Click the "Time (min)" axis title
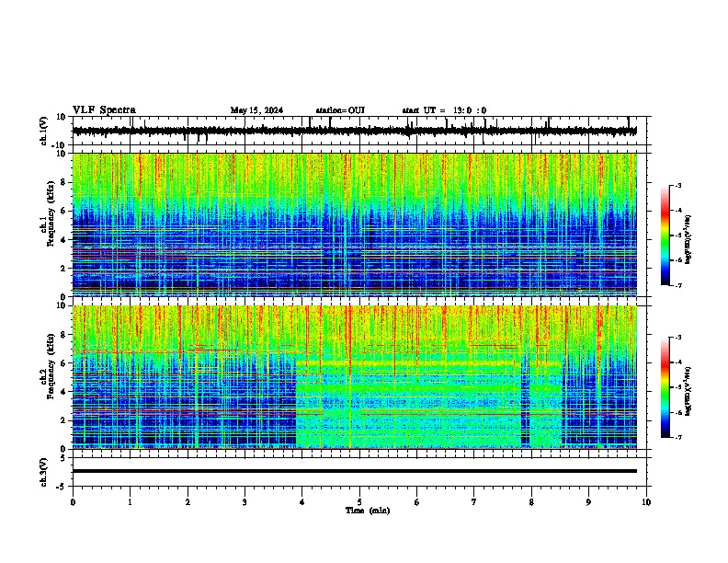Viewport: 728px width, 563px height. click(368, 511)
